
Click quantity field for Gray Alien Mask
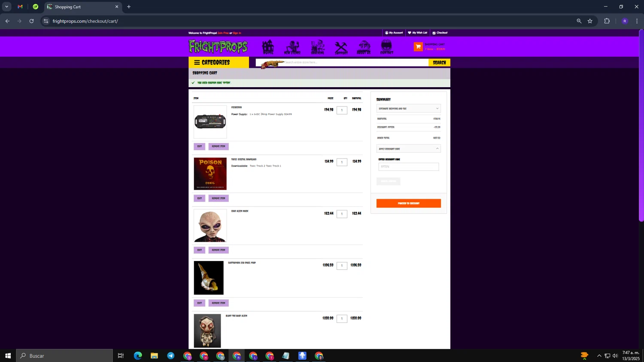(342, 214)
